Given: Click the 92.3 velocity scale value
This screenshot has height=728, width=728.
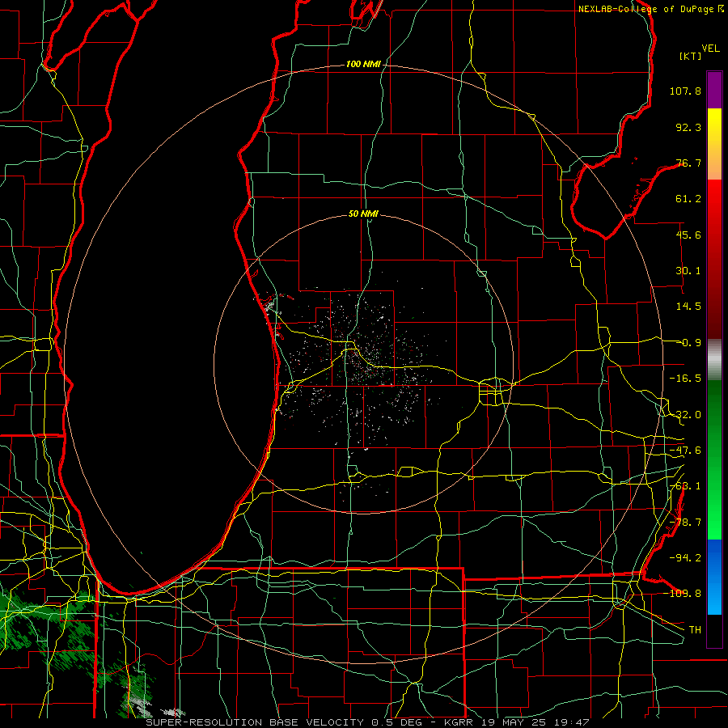Looking at the screenshot, I should 688,127.
